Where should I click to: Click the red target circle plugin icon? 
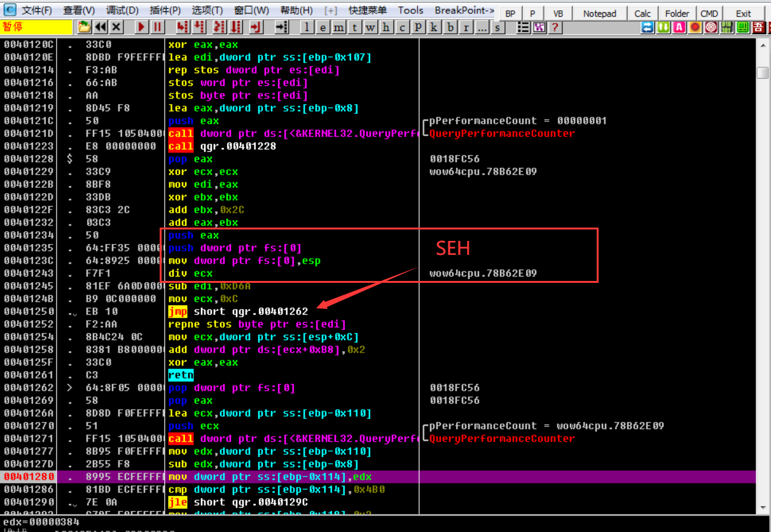[x=711, y=27]
